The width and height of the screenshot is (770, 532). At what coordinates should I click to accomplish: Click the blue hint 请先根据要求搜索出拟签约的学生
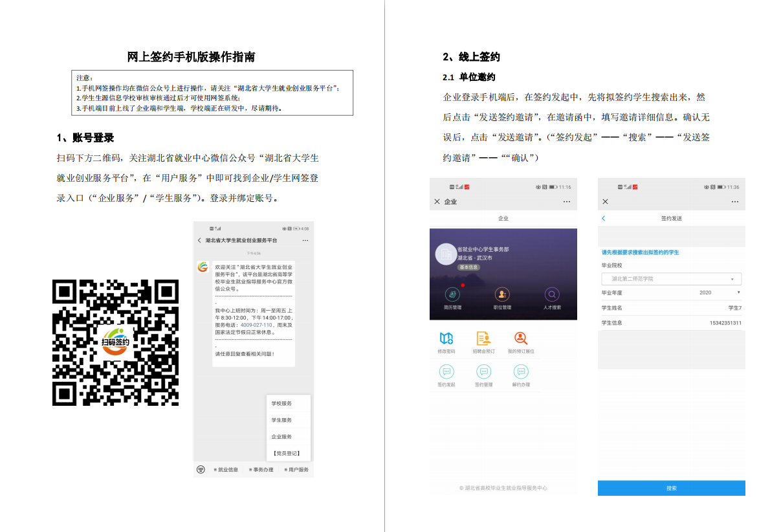tap(641, 252)
